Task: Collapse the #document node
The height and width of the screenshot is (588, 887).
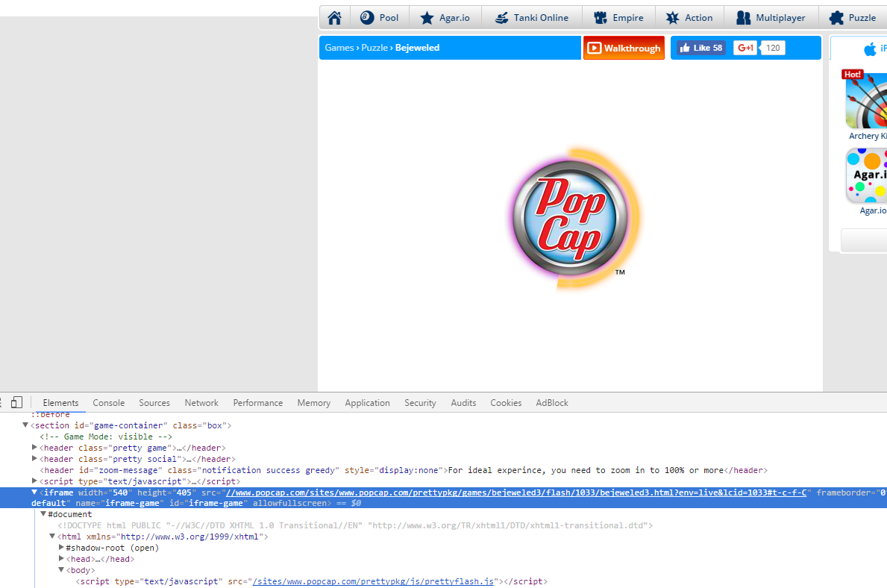Action: 43,514
